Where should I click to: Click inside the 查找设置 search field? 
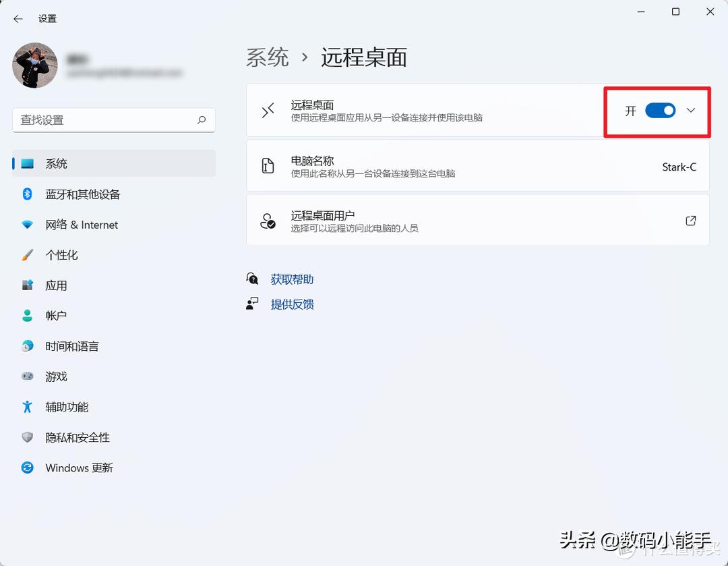(108, 120)
